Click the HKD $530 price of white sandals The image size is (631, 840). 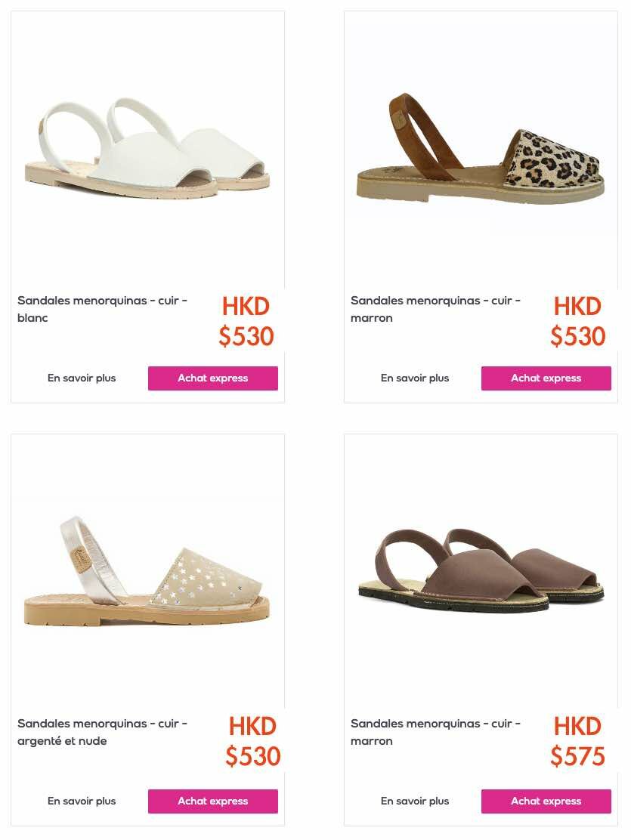246,322
